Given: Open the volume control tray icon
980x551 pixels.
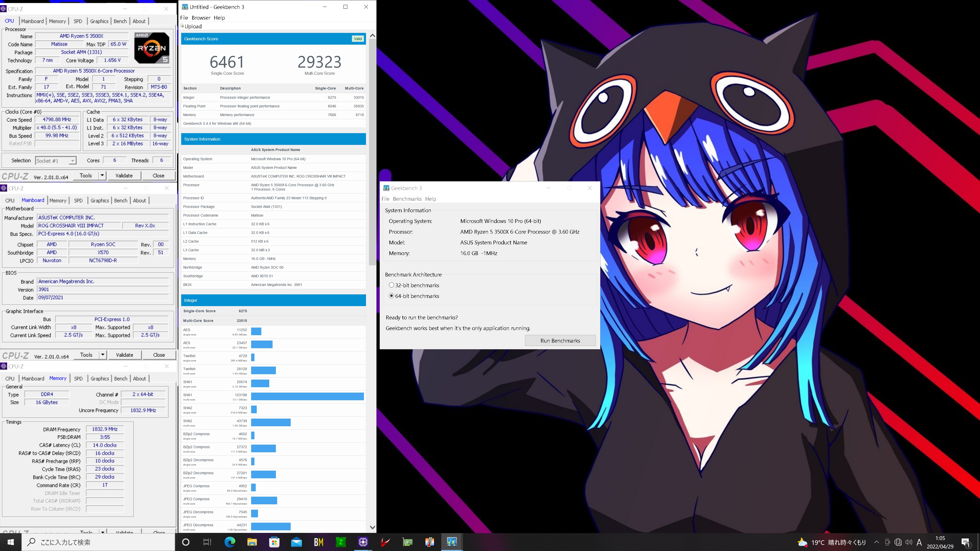Looking at the screenshot, I should click(x=909, y=542).
